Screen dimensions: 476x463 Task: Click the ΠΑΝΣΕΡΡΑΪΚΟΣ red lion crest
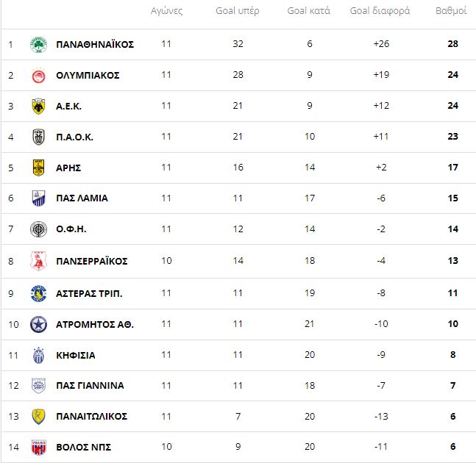(x=38, y=261)
